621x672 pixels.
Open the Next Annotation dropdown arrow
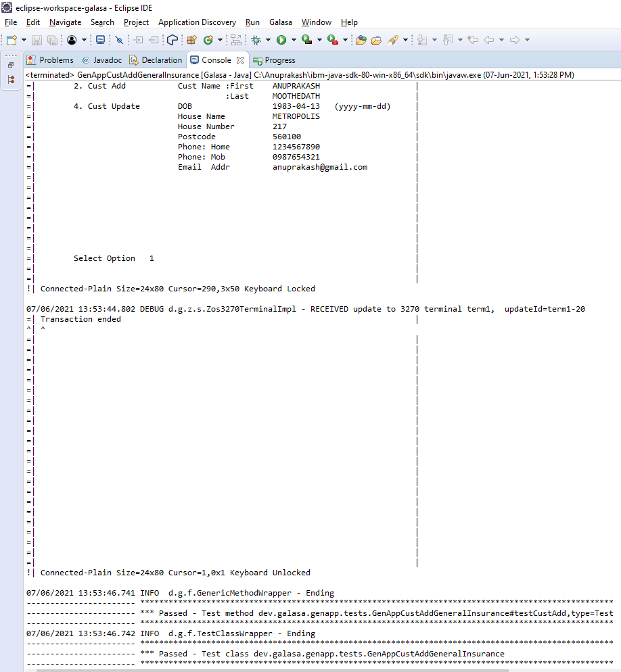[434, 40]
